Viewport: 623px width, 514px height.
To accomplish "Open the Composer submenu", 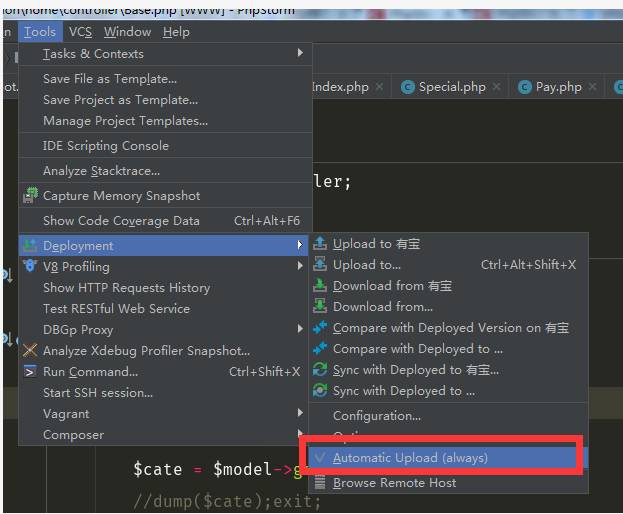I will click(165, 435).
